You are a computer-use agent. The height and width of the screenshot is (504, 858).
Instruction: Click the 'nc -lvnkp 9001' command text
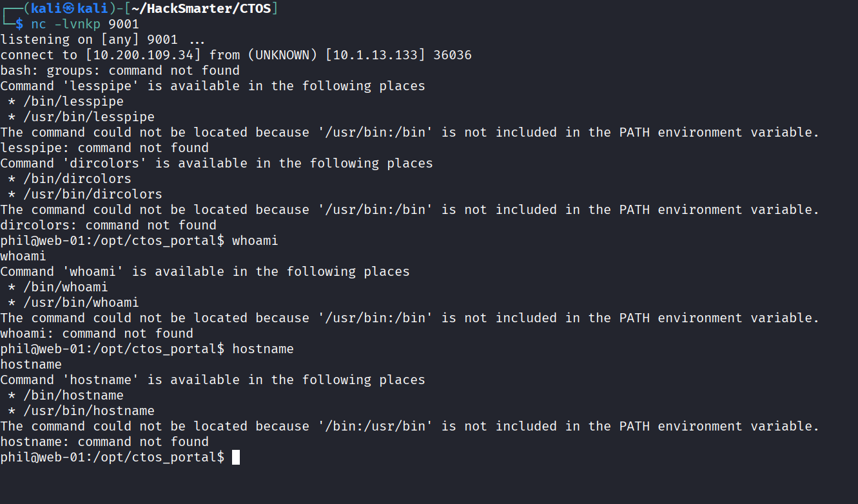pos(85,24)
